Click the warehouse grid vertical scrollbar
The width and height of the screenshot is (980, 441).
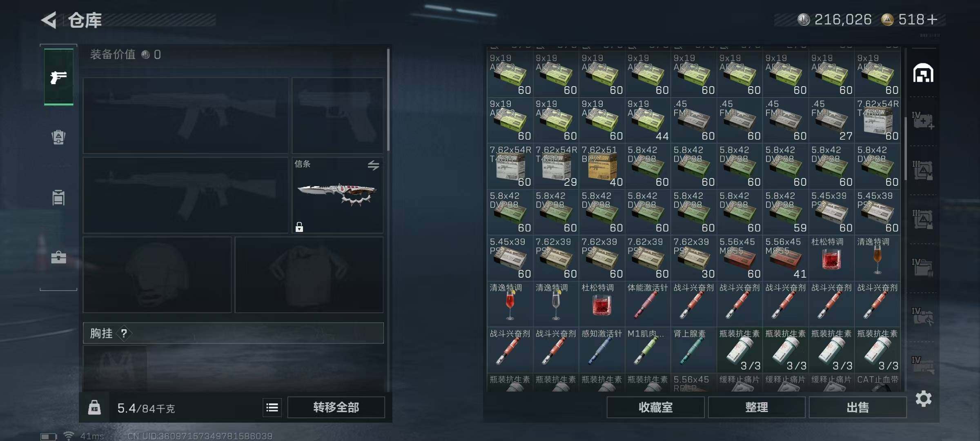pos(905,149)
